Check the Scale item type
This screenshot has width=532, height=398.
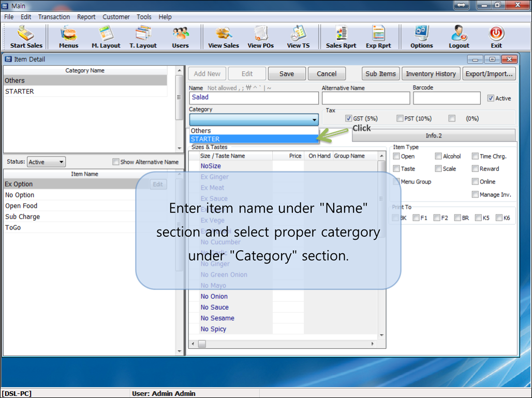pyautogui.click(x=438, y=169)
